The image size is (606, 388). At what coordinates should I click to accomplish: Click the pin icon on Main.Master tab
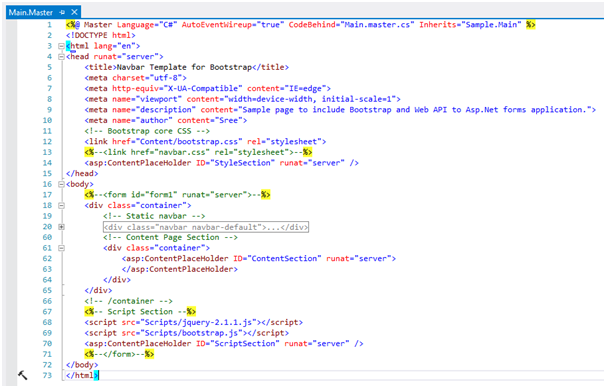(x=62, y=12)
